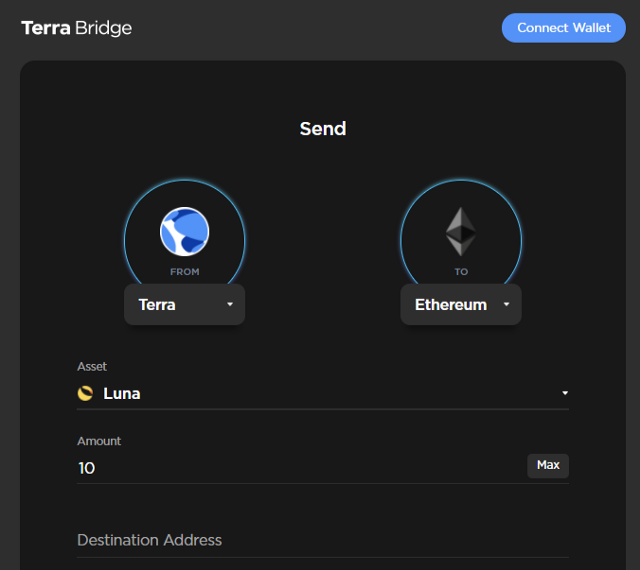Click the Send heading
The image size is (640, 570).
coord(322,129)
